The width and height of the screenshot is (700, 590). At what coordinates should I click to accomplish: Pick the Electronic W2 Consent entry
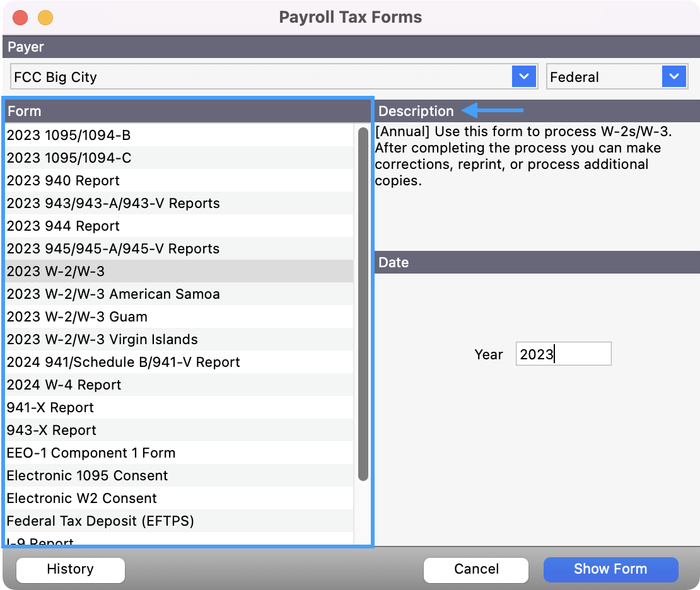click(x=81, y=498)
